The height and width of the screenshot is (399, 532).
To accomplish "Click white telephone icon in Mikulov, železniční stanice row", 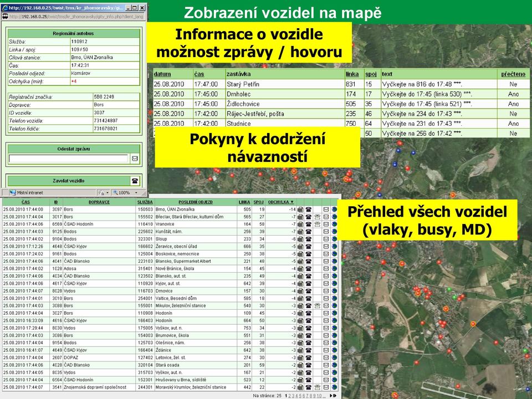I will (317, 306).
